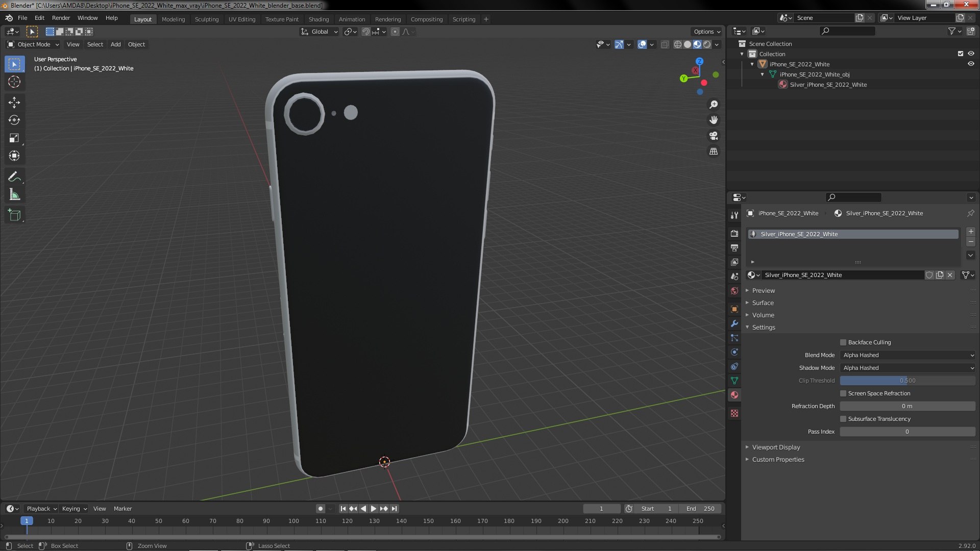The width and height of the screenshot is (980, 551).
Task: Open Object Mode dropdown
Action: (33, 44)
